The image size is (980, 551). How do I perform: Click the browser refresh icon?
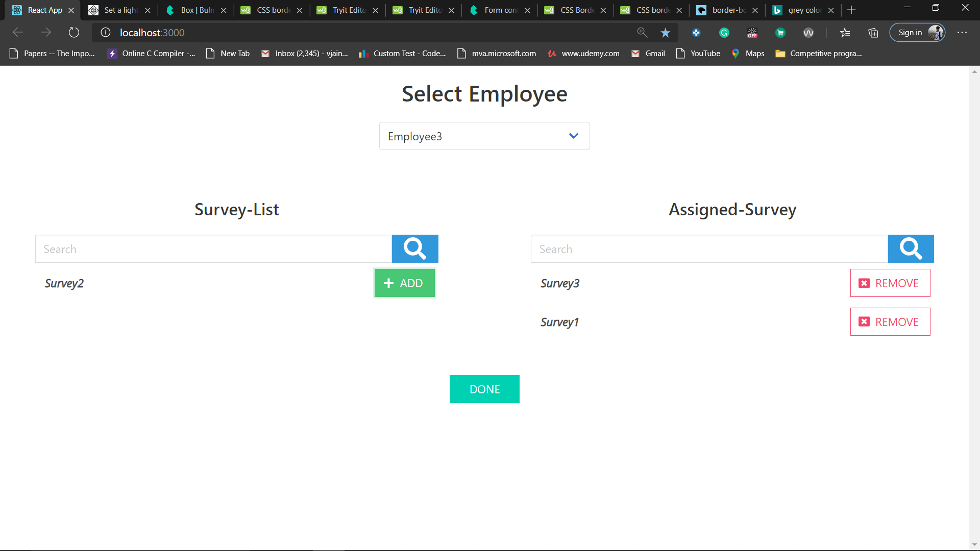coord(74,33)
